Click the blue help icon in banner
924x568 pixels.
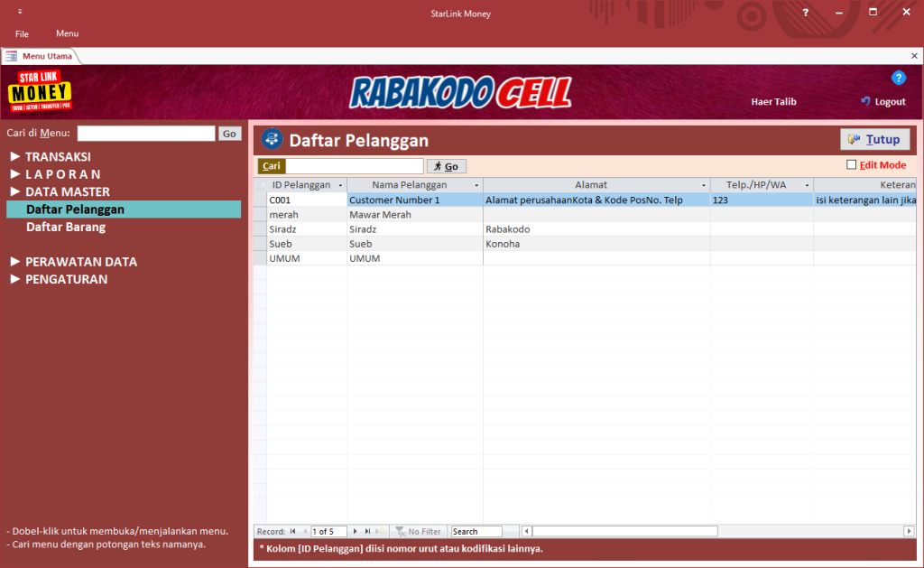(898, 78)
